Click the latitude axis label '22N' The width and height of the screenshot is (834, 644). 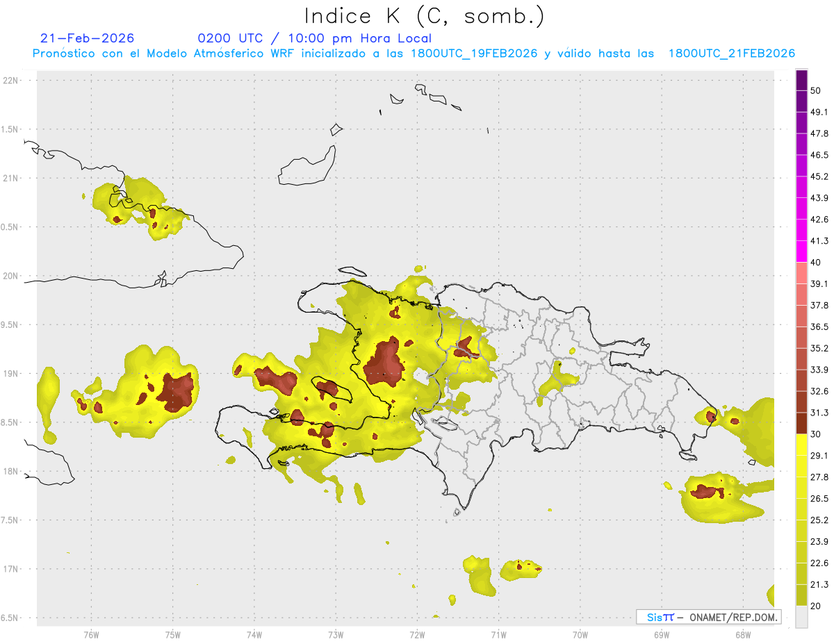point(12,81)
